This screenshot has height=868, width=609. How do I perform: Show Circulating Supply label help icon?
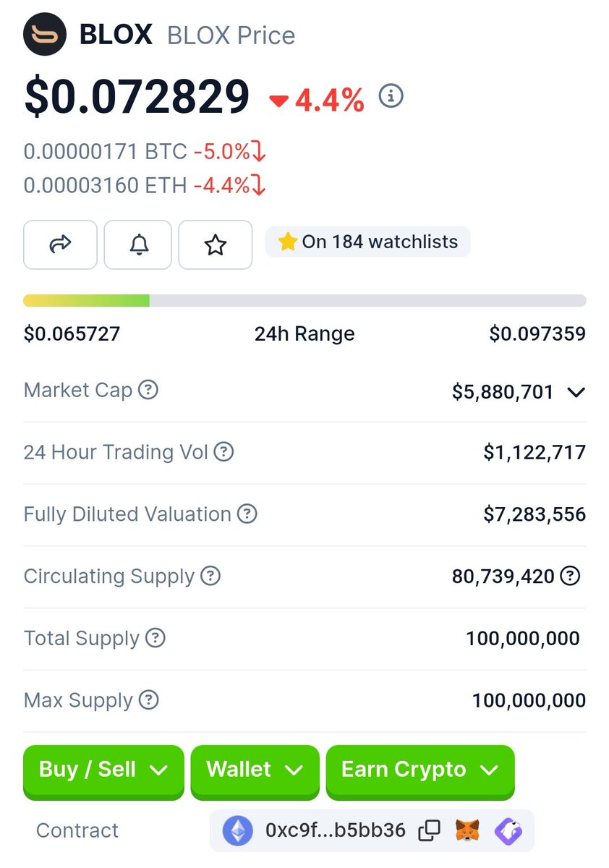point(210,576)
